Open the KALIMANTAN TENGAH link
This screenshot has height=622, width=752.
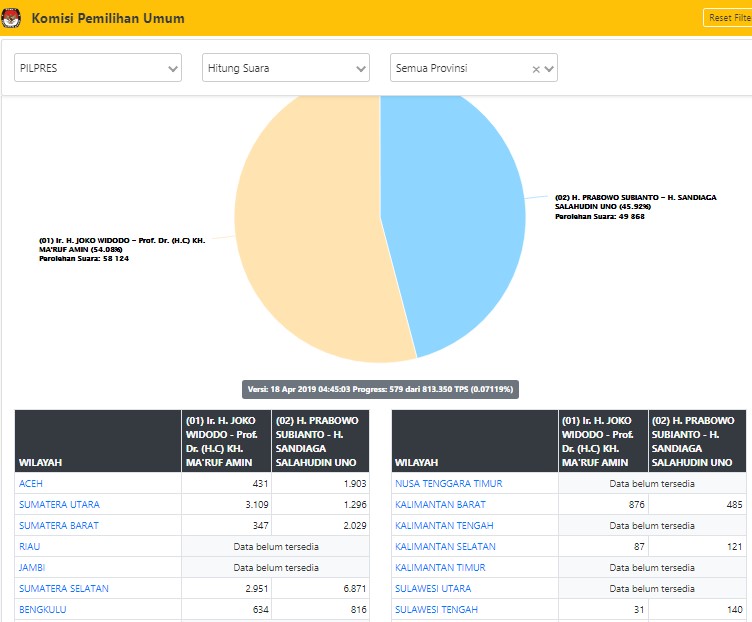(444, 526)
